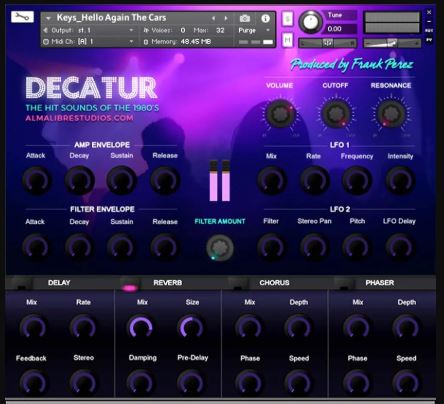The height and width of the screenshot is (404, 444).
Task: Mute the instrument with the M button
Action: (x=287, y=40)
